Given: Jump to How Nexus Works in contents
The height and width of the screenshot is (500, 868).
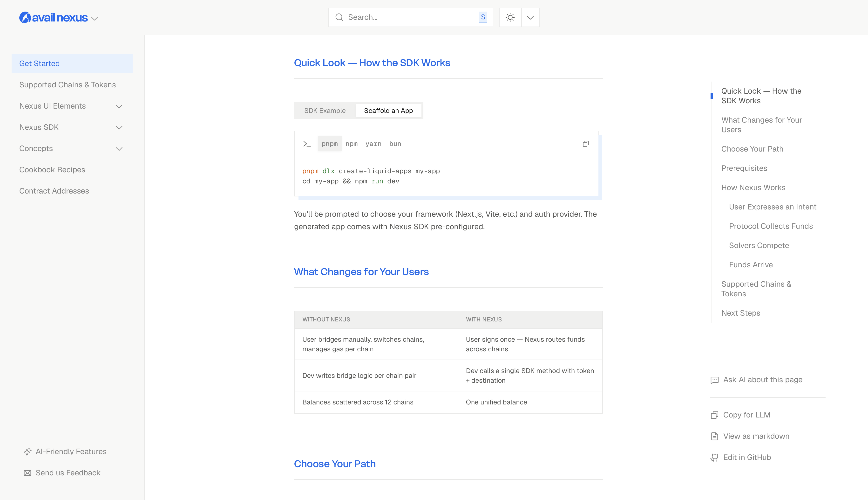Looking at the screenshot, I should point(753,187).
